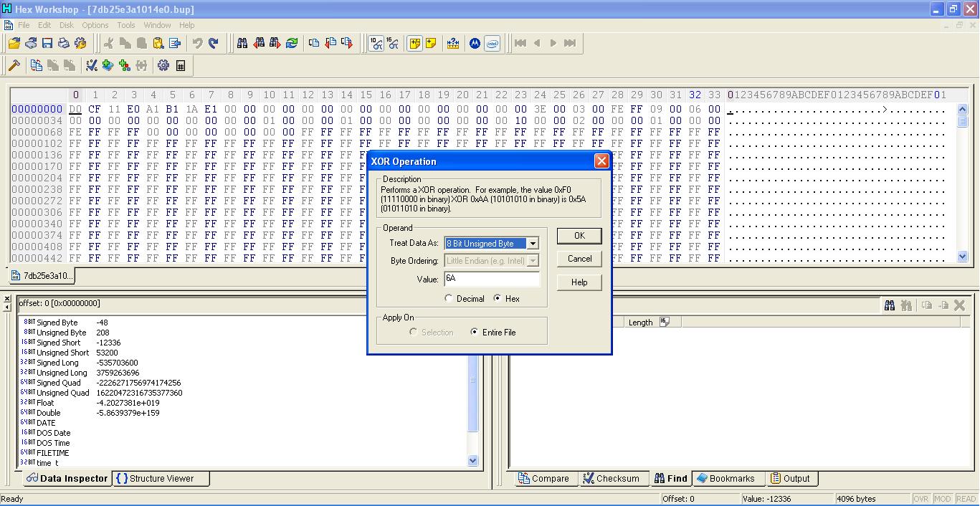Click the Compare files toolbar icon
The image size is (980, 506).
pos(37,65)
